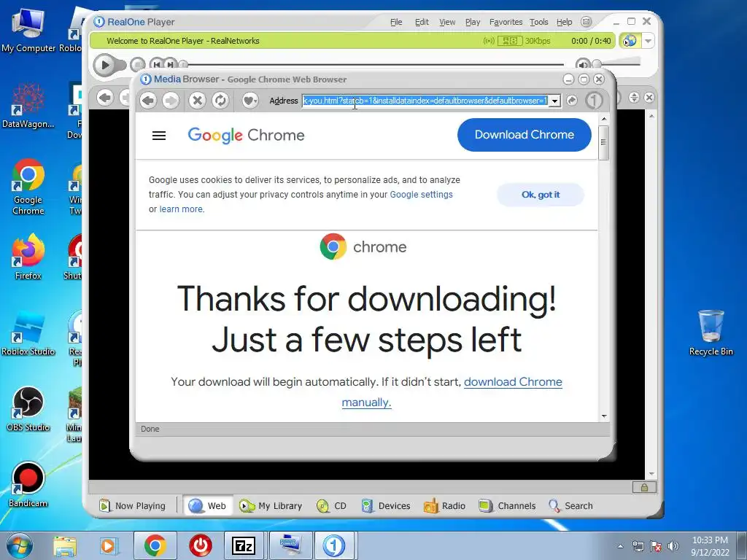
Task: Open OBS Studio desktop shortcut
Action: click(28, 408)
